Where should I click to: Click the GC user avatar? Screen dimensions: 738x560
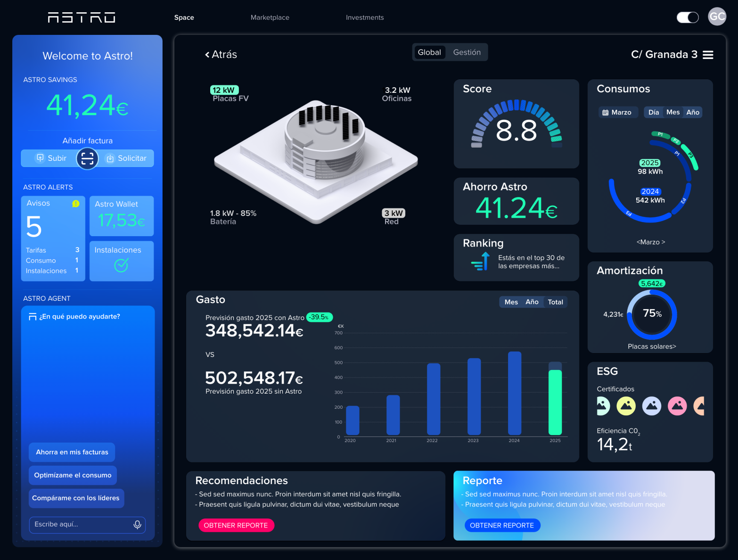(x=717, y=17)
